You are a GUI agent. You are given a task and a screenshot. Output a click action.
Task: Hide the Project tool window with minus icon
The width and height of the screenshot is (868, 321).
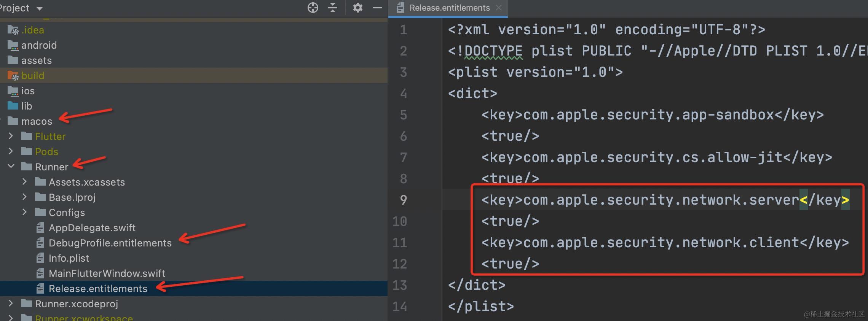378,8
